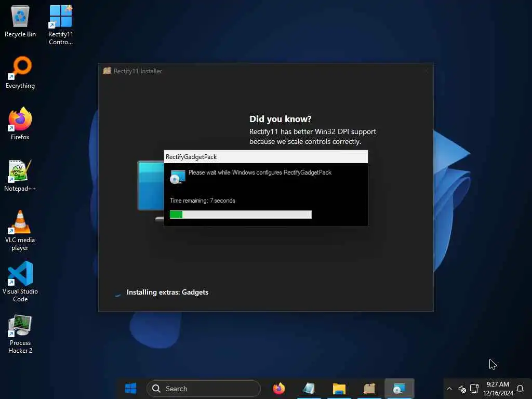Screen dimensions: 532x399
Task: Open File Explorer from the taskbar
Action: click(339, 389)
